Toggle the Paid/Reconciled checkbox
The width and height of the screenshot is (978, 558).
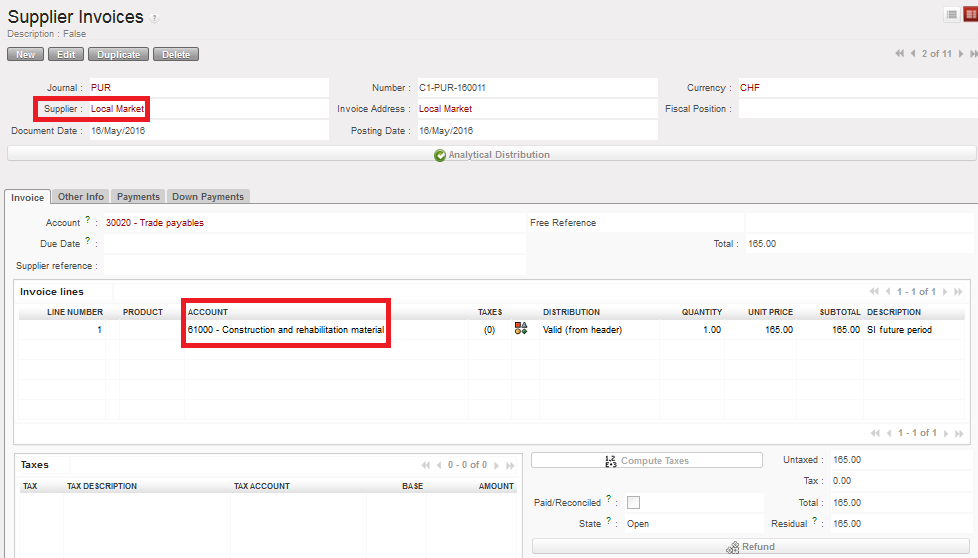(633, 503)
